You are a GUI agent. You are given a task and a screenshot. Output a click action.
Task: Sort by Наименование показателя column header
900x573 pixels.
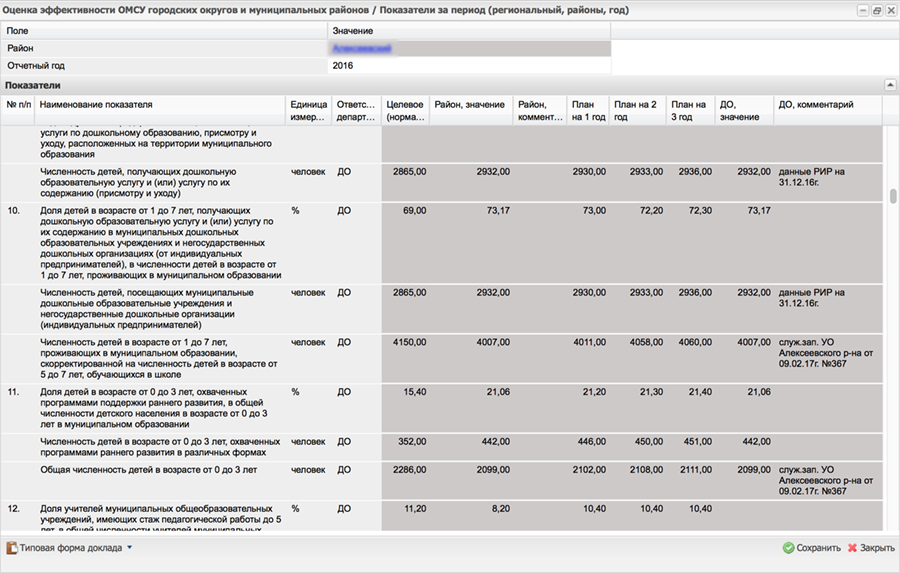pyautogui.click(x=160, y=105)
